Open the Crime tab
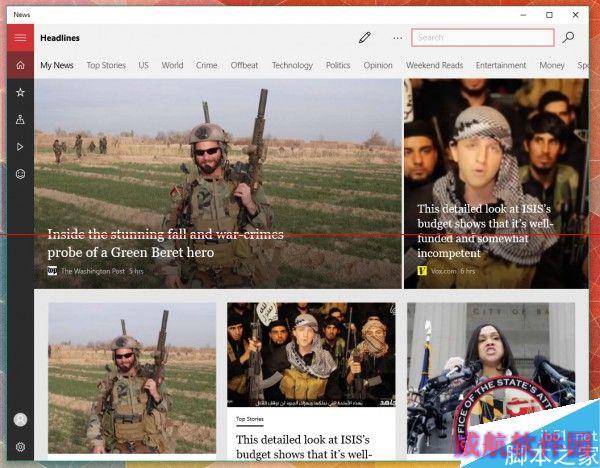The width and height of the screenshot is (600, 468). pos(207,65)
